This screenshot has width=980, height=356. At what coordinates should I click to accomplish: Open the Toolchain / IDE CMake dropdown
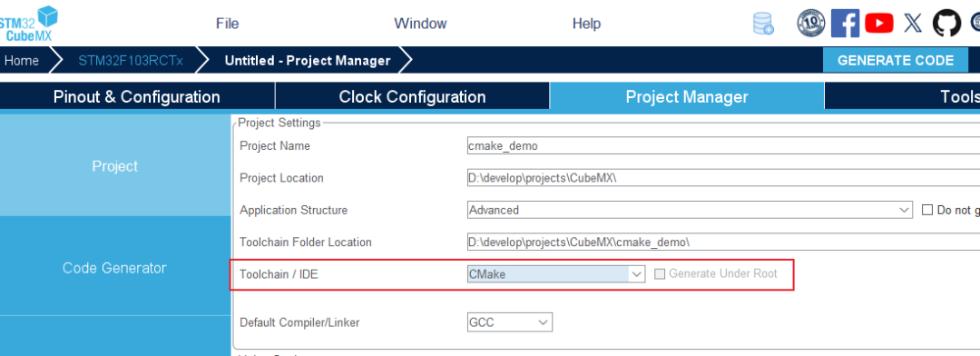tap(555, 274)
